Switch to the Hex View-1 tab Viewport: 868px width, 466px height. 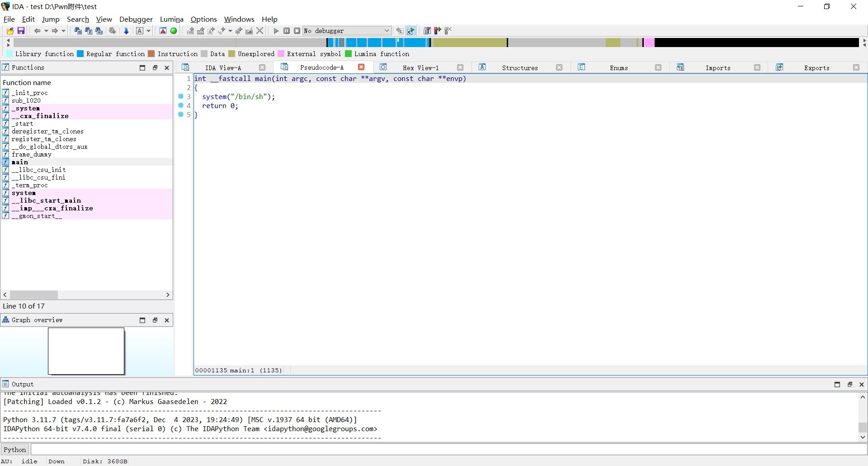[x=421, y=67]
